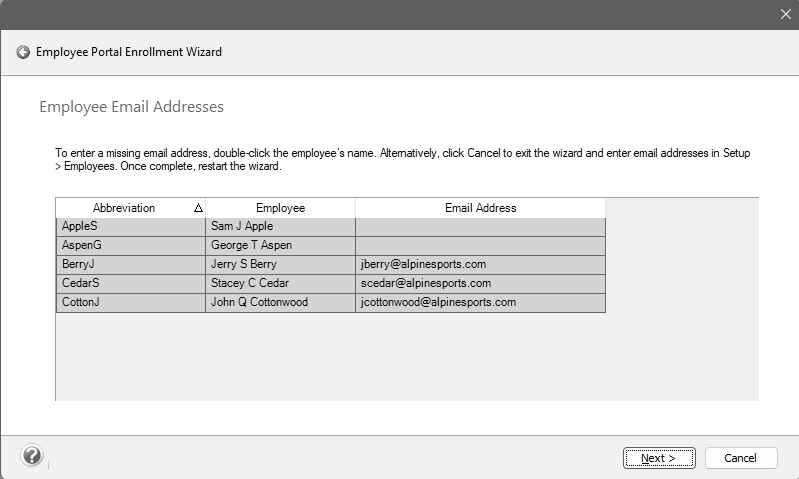Sort by the Email Address column header
799x479 pixels.
pos(480,208)
